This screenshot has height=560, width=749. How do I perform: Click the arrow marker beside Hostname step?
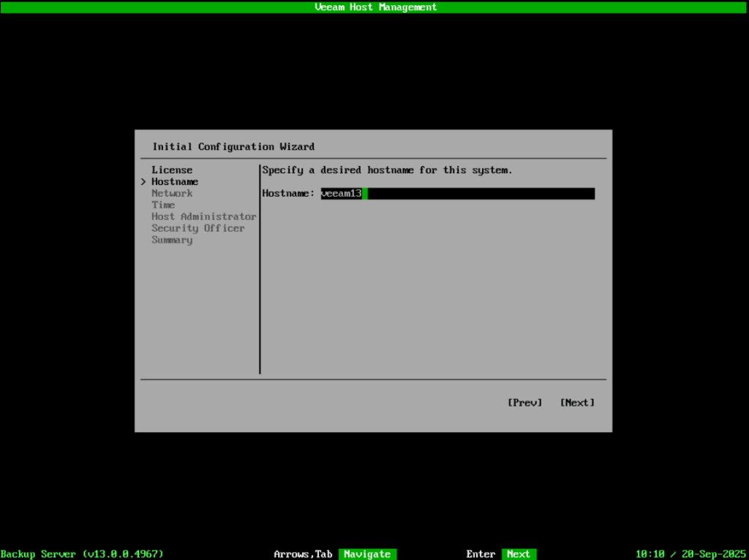[x=143, y=182]
